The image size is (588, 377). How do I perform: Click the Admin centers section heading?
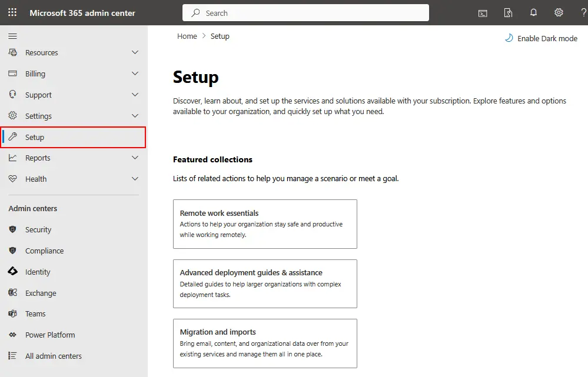point(32,208)
